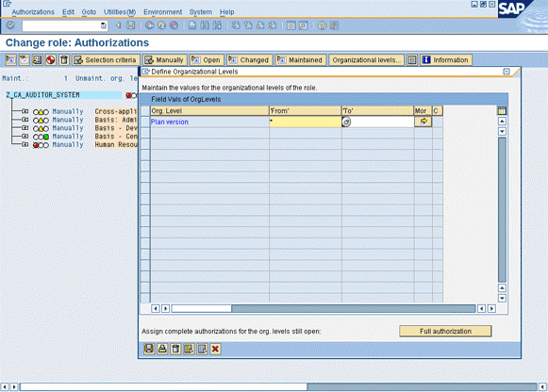This screenshot has width=548, height=392.
Task: Select the Plan version row selector
Action: (x=145, y=122)
